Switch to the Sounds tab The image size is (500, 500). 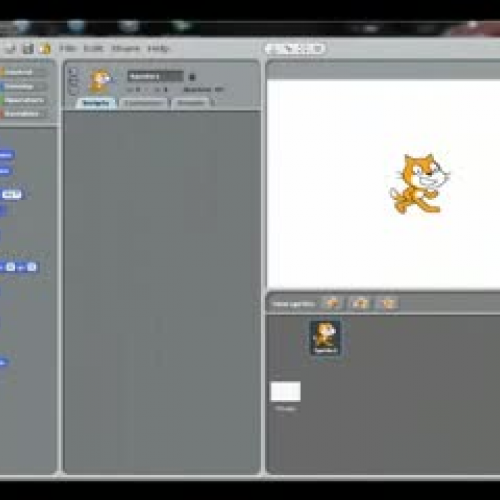point(190,103)
